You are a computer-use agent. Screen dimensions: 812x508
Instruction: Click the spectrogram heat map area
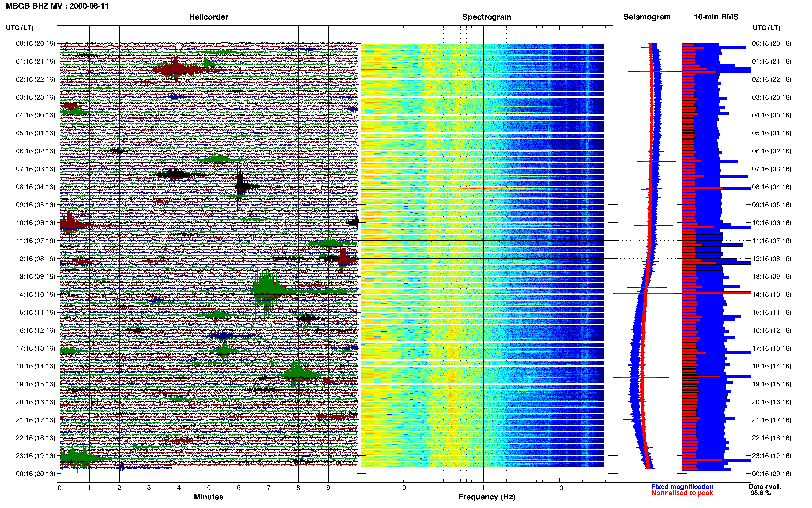(482, 255)
